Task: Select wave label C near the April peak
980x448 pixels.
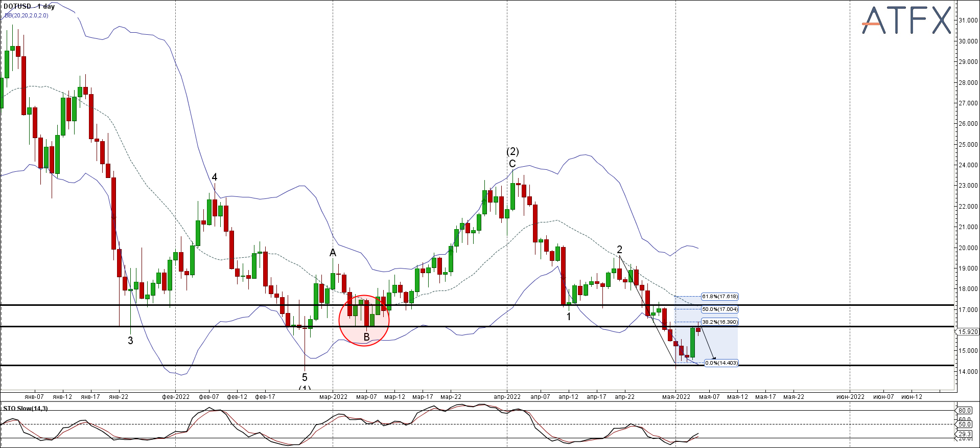Action: tap(512, 164)
